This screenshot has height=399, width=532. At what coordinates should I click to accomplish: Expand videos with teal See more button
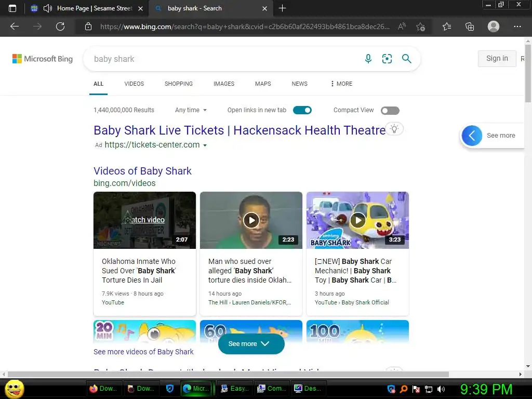tap(251, 344)
